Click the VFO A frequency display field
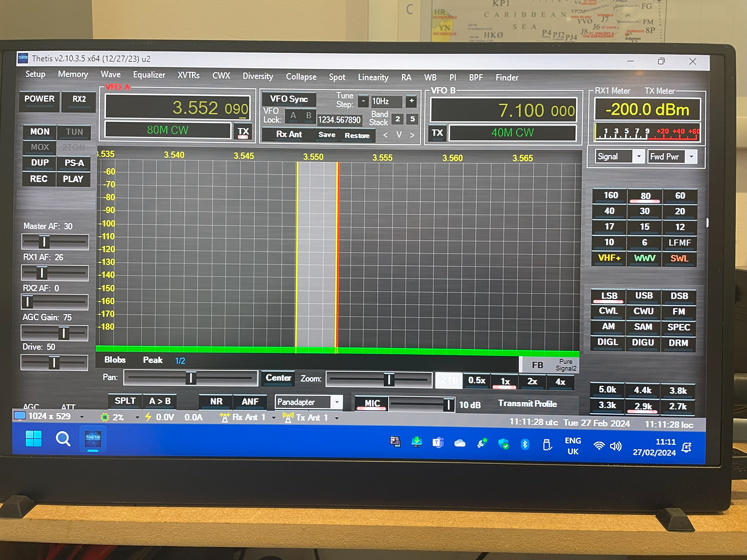This screenshot has height=560, width=747. [178, 108]
